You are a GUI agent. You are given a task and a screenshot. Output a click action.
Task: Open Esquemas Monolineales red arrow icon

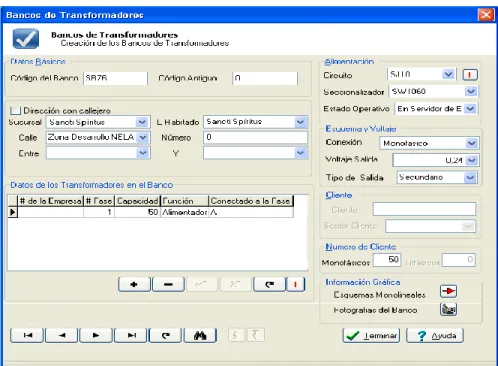click(448, 291)
